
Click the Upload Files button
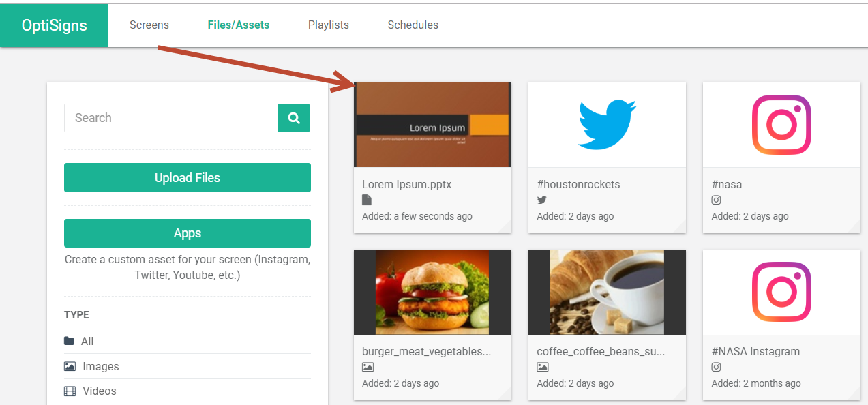tap(188, 178)
